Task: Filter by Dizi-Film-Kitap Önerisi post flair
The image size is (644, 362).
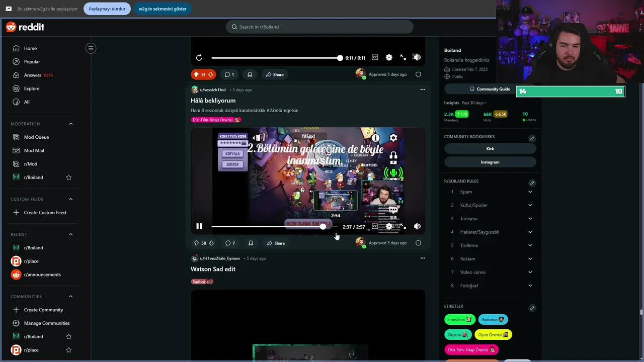Action: [216, 120]
